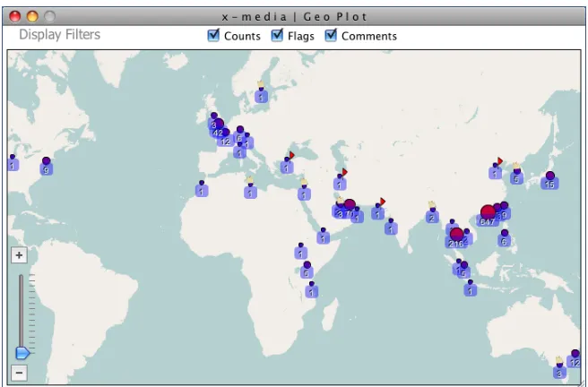
Task: Select the large 647 marker in China
Action: tap(488, 213)
